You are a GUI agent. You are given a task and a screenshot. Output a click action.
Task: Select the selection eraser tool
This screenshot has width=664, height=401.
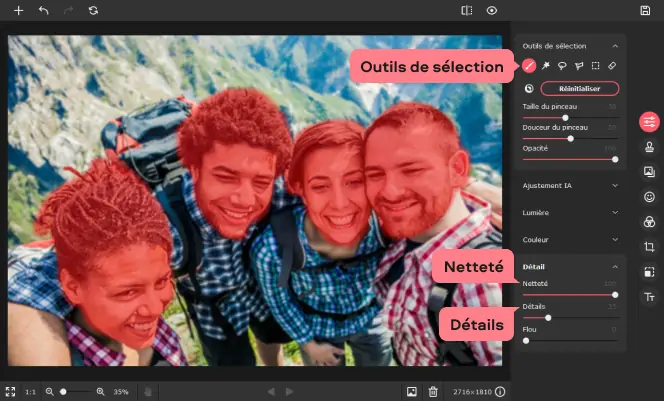[x=612, y=66]
